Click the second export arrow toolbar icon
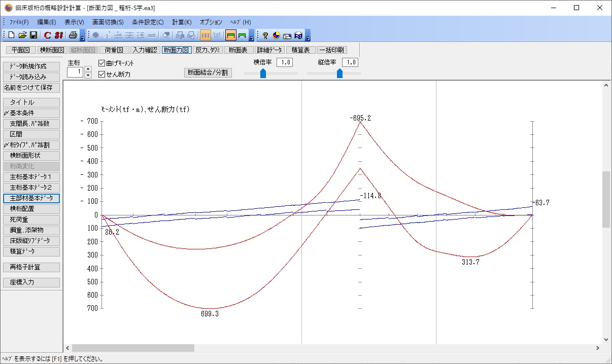 (x=191, y=35)
